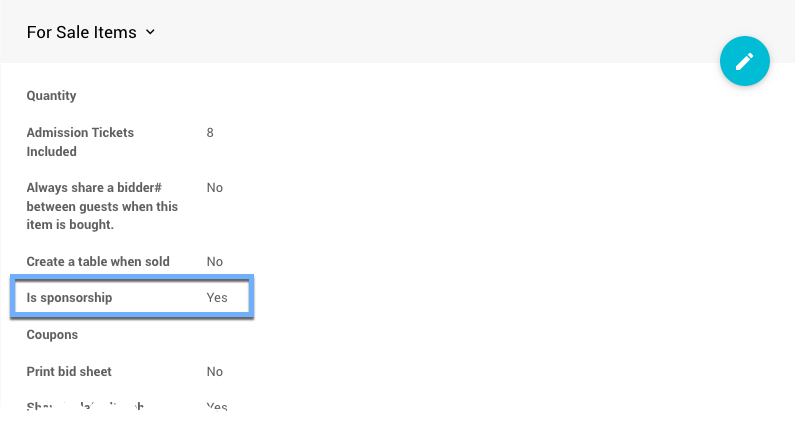Click the For Sale Items heading
The width and height of the screenshot is (795, 436).
81,32
